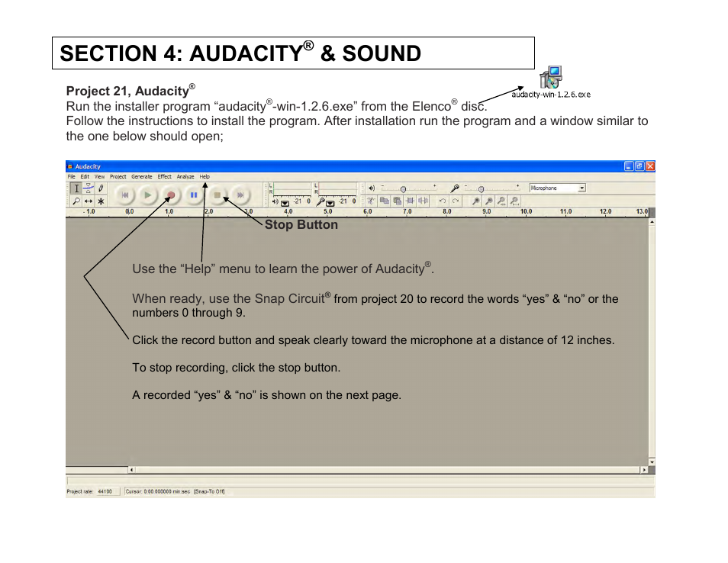Close the Audacity window
The height and width of the screenshot is (563, 728).
[x=650, y=166]
